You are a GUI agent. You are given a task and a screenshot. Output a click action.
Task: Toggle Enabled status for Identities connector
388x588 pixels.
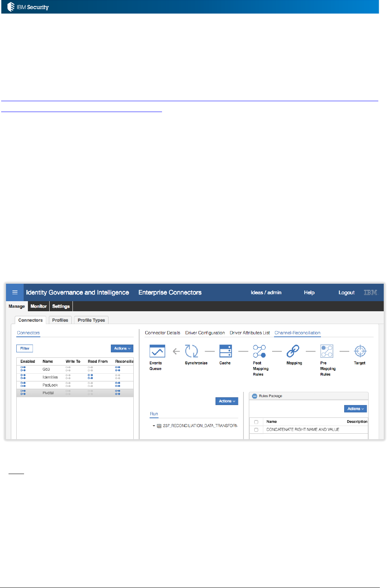23,377
